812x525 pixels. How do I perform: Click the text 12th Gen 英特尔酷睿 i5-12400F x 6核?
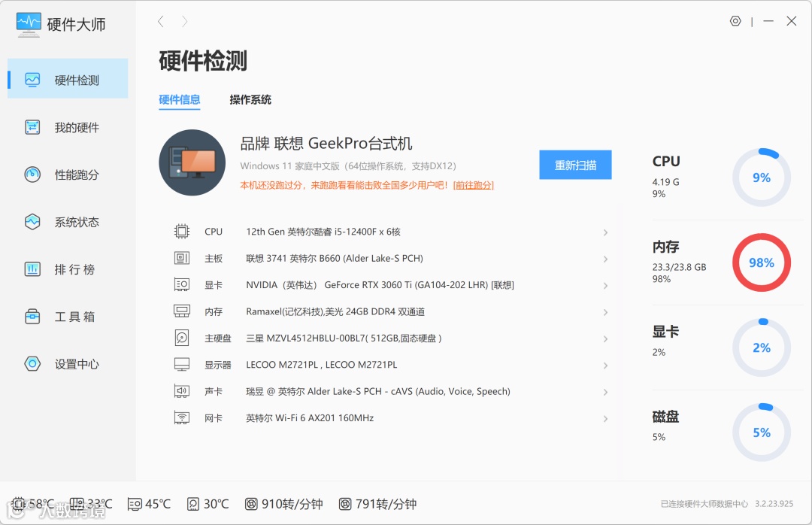click(x=323, y=232)
